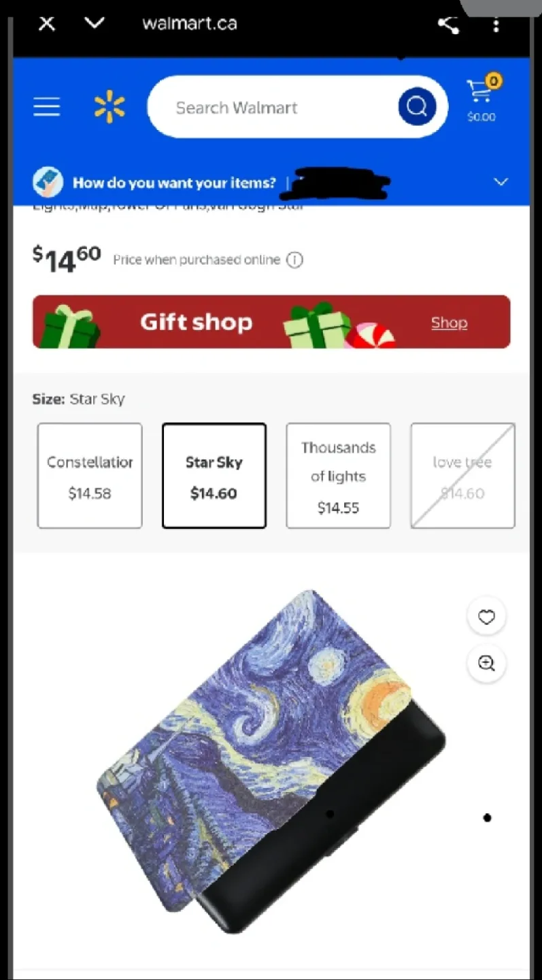This screenshot has height=980, width=542.
Task: Open the hamburger navigation menu
Action: tap(46, 107)
